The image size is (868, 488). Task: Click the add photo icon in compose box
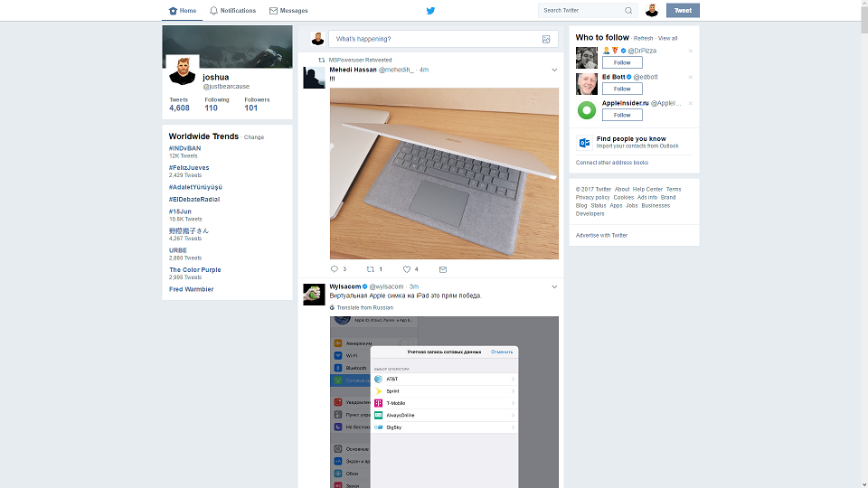click(x=546, y=39)
